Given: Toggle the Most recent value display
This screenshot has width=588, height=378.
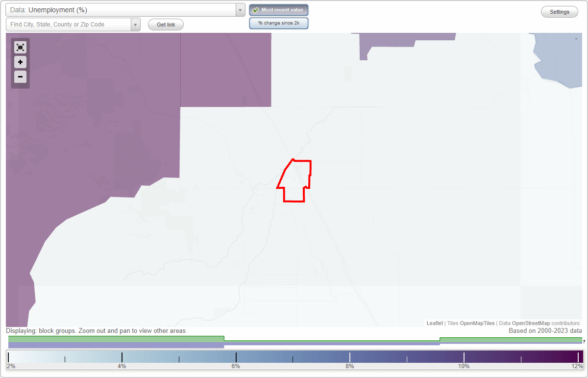Looking at the screenshot, I should 278,9.
